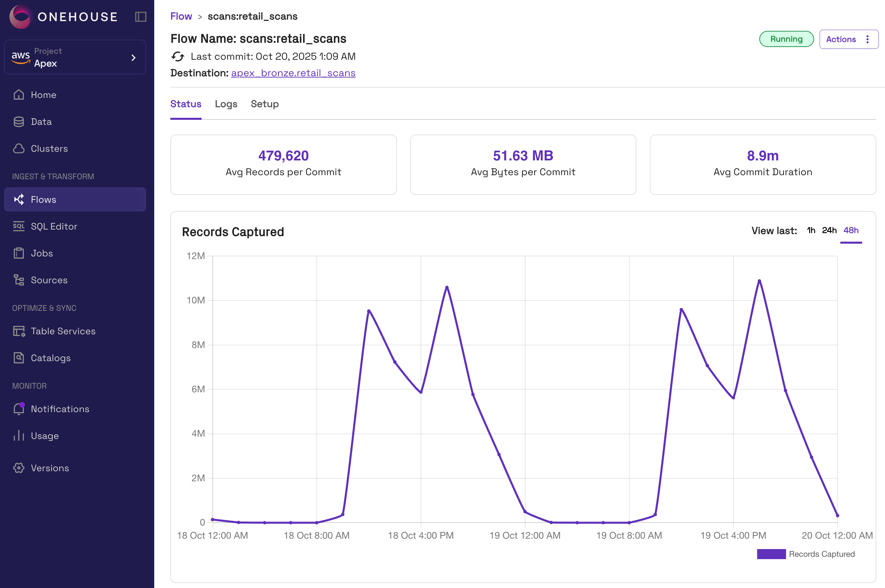885x588 pixels.
Task: Open Versions gear icon
Action: tap(19, 468)
